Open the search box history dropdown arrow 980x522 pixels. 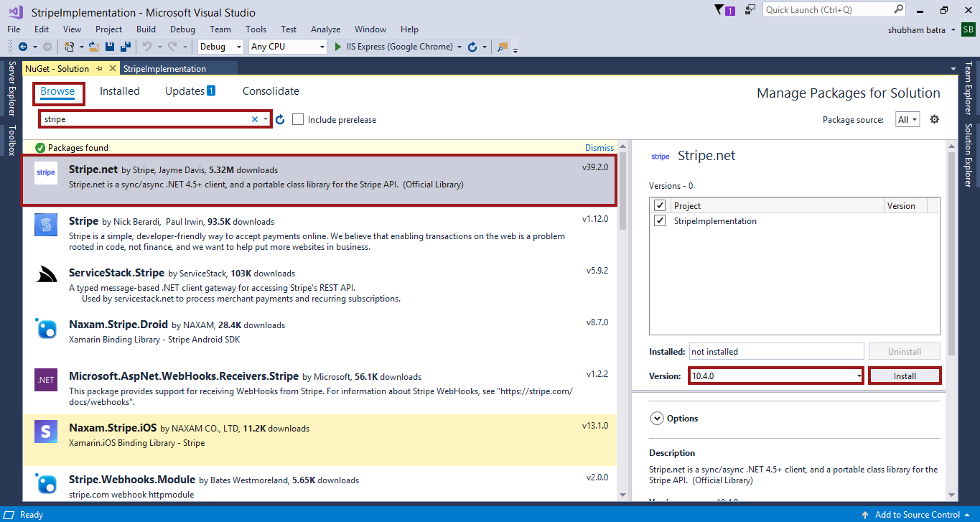pyautogui.click(x=266, y=119)
